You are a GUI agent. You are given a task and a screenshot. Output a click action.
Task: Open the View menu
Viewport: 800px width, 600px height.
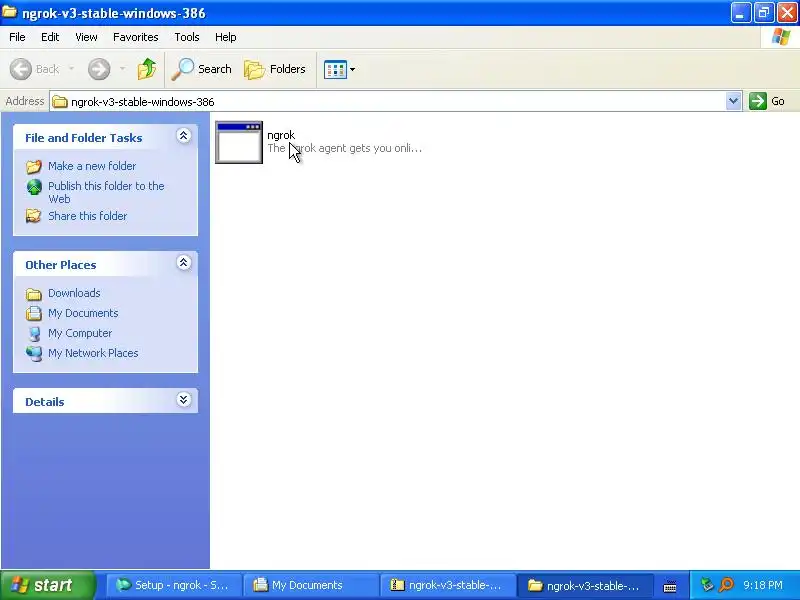(86, 37)
